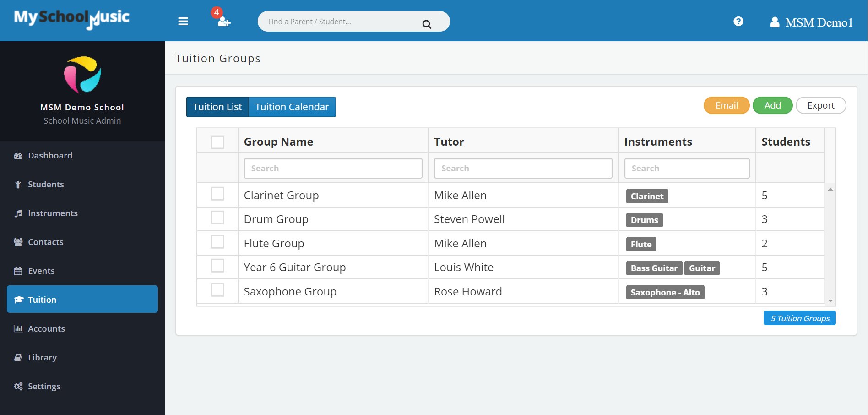Tick the Drum Group checkbox
Image resolution: width=868 pixels, height=415 pixels.
[x=217, y=218]
